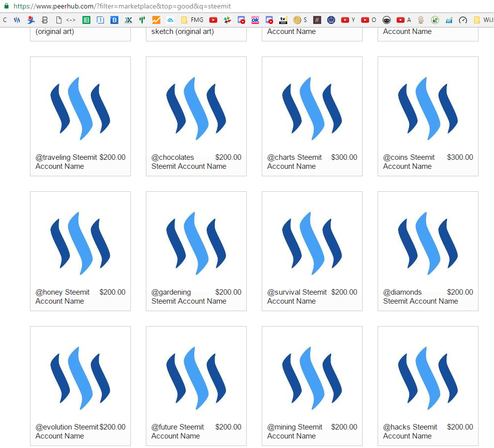
Task: Open the blue 'B' square bookmark
Action: (x=114, y=20)
